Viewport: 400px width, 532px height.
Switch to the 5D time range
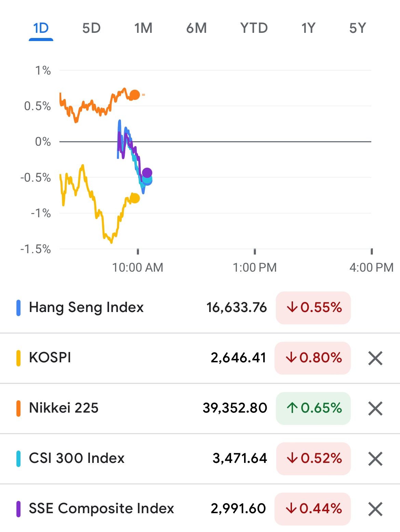(91, 28)
